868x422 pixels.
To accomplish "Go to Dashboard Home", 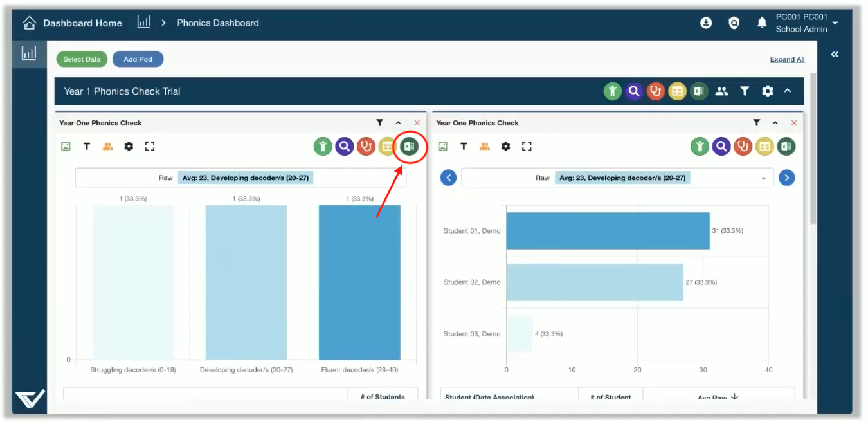I will coord(73,23).
